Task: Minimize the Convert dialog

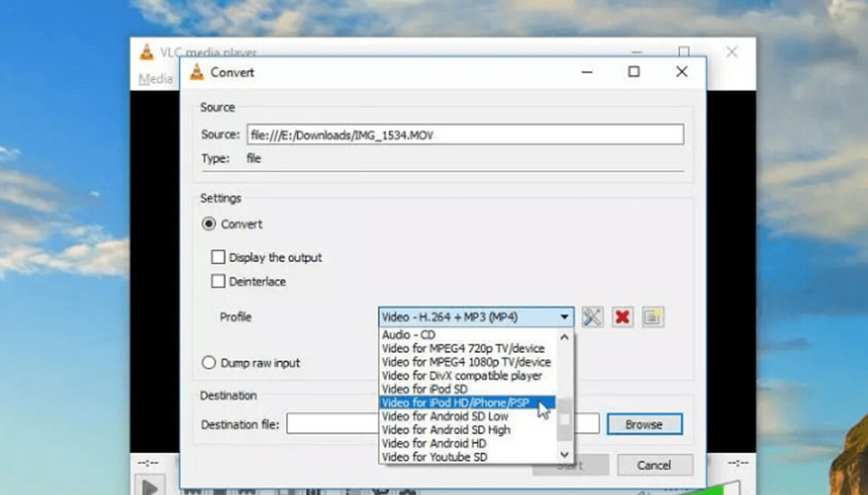Action: (x=587, y=72)
